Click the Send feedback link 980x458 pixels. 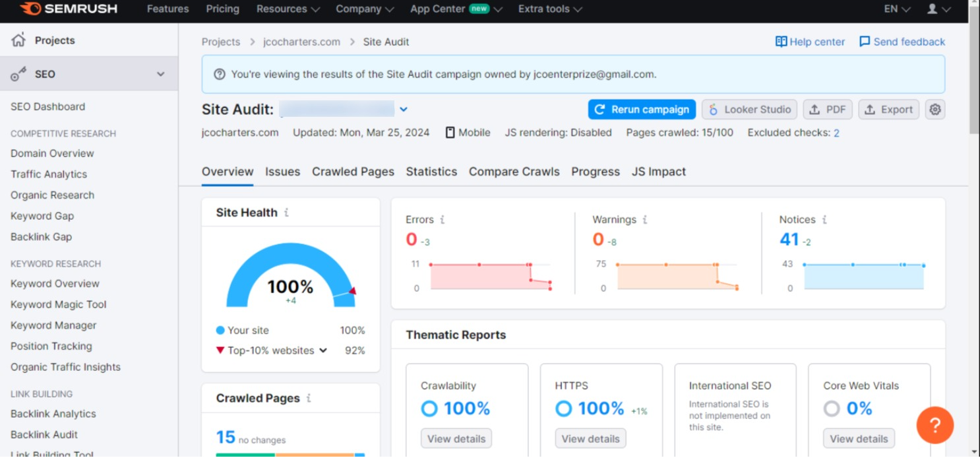(909, 42)
